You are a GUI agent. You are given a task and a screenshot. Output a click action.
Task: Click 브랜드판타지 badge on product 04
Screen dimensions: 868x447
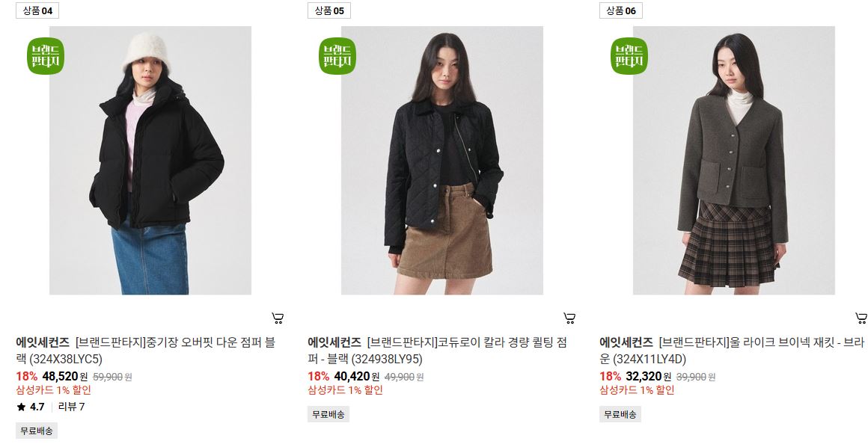[x=46, y=56]
